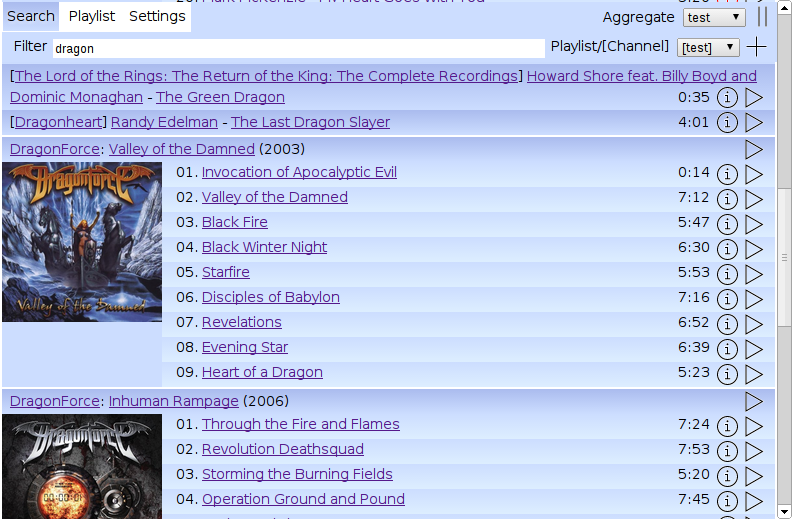Open The Lord of the Rings album link
The width and height of the screenshot is (792, 519).
pos(266,76)
